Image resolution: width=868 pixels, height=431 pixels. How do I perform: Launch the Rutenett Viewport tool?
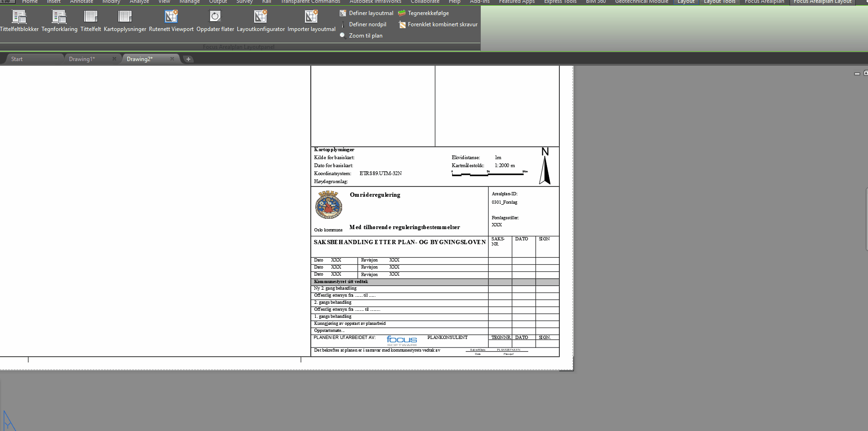tap(171, 17)
